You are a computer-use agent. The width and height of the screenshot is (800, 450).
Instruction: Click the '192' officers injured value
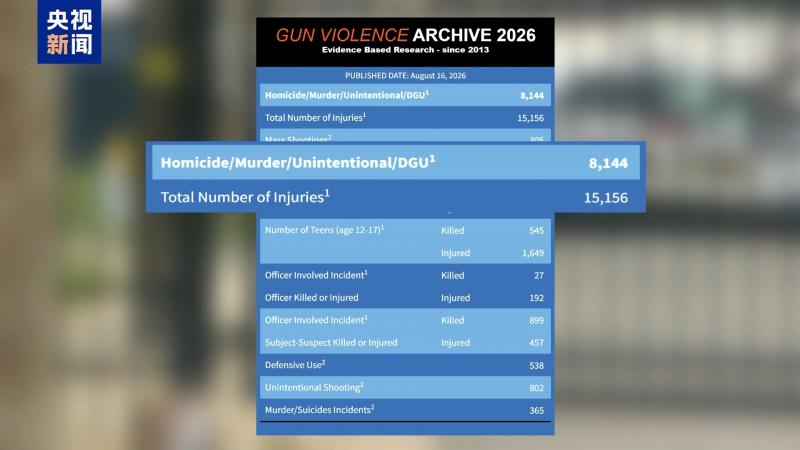(x=536, y=298)
